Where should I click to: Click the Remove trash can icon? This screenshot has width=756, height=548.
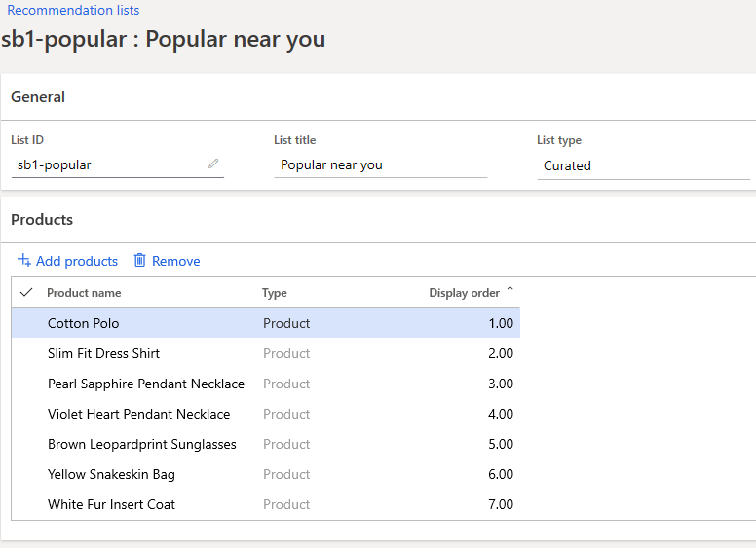[140, 261]
